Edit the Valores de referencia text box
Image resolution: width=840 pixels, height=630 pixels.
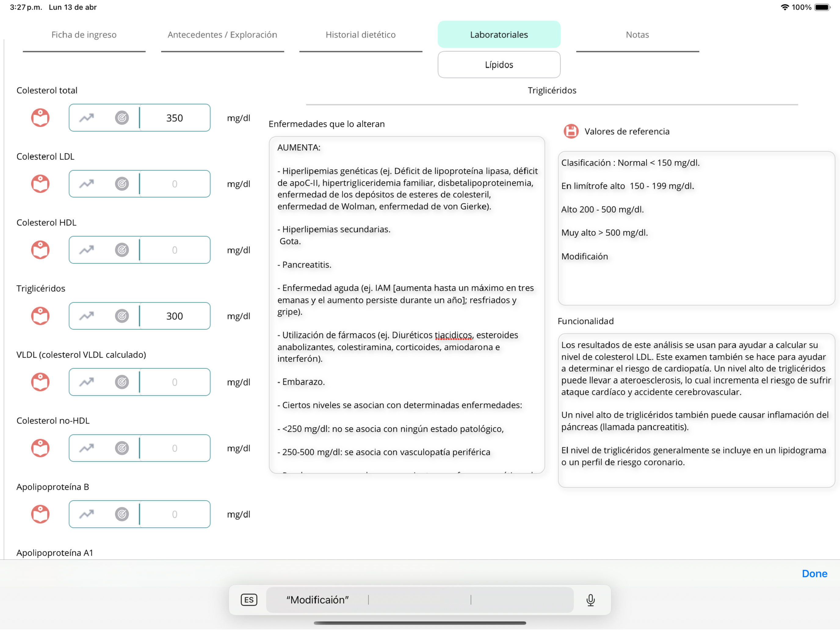(x=696, y=228)
